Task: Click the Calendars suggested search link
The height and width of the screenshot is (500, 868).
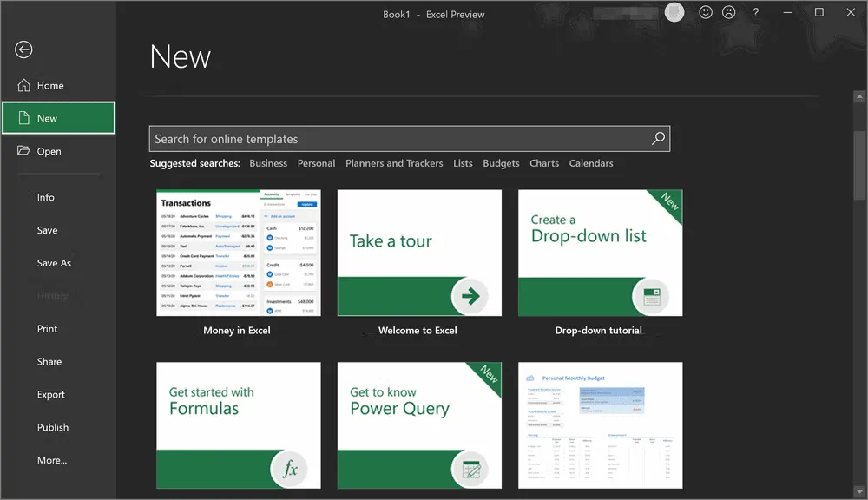Action: pos(591,163)
